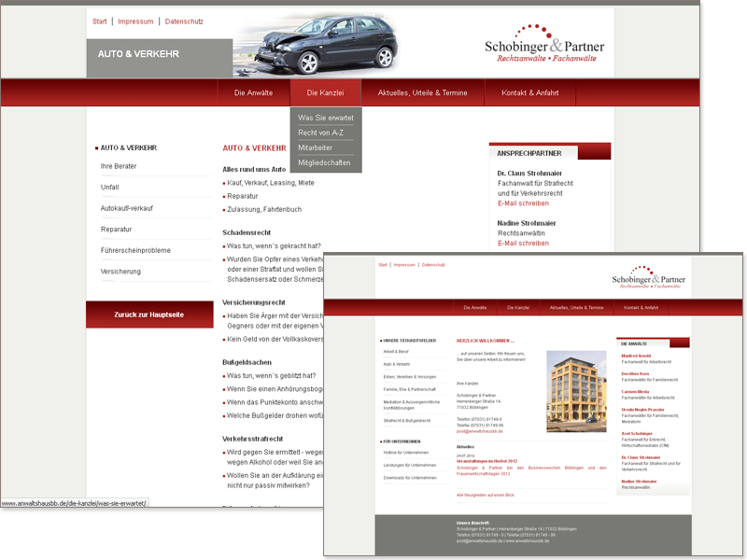
Task: Open Aktuelles, Urteile & Termine on the Auto & Verkehr page
Action: click(x=423, y=92)
